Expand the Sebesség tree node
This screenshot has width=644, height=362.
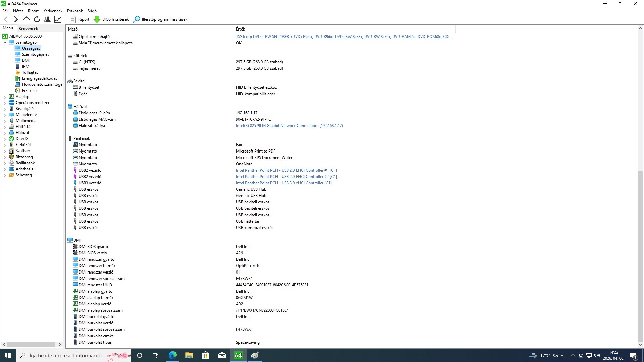click(5, 175)
